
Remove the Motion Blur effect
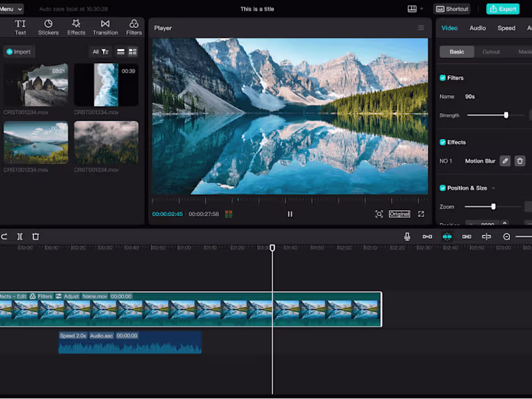(520, 161)
